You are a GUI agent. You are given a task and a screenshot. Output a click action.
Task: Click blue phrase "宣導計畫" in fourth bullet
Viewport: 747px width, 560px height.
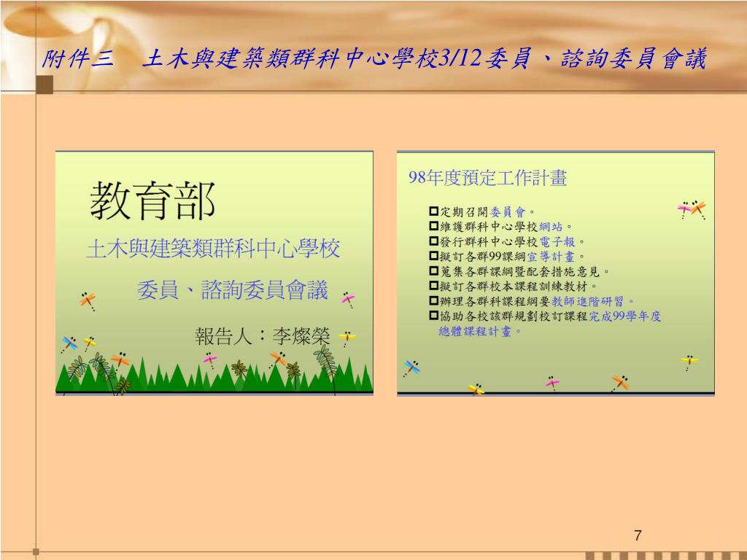pyautogui.click(x=551, y=257)
